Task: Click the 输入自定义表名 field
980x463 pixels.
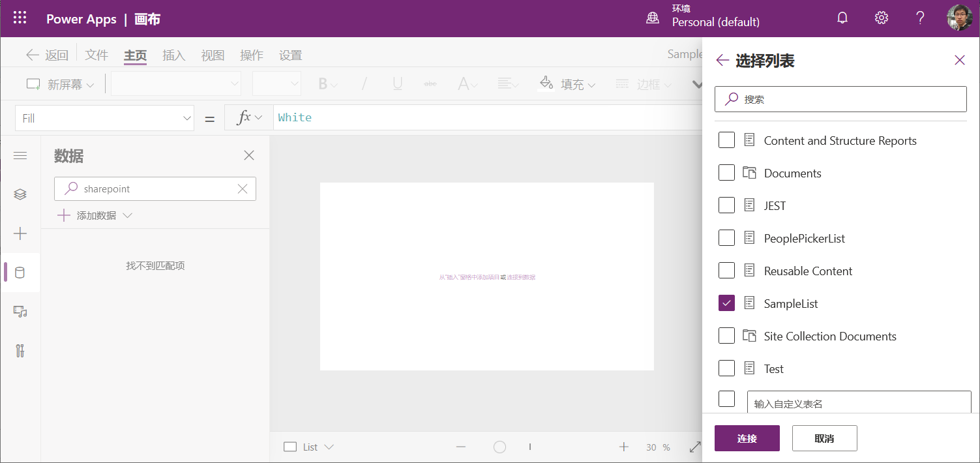Action: point(859,403)
